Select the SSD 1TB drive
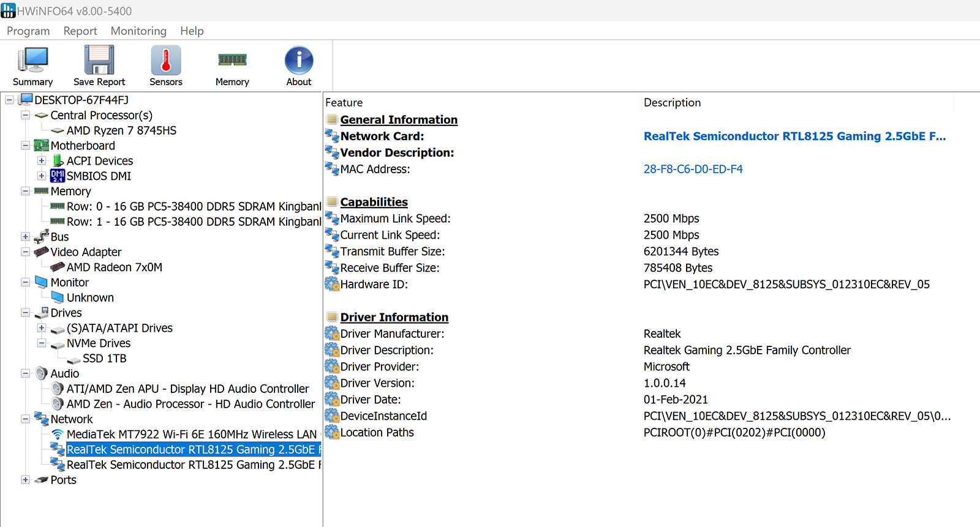 [x=105, y=358]
